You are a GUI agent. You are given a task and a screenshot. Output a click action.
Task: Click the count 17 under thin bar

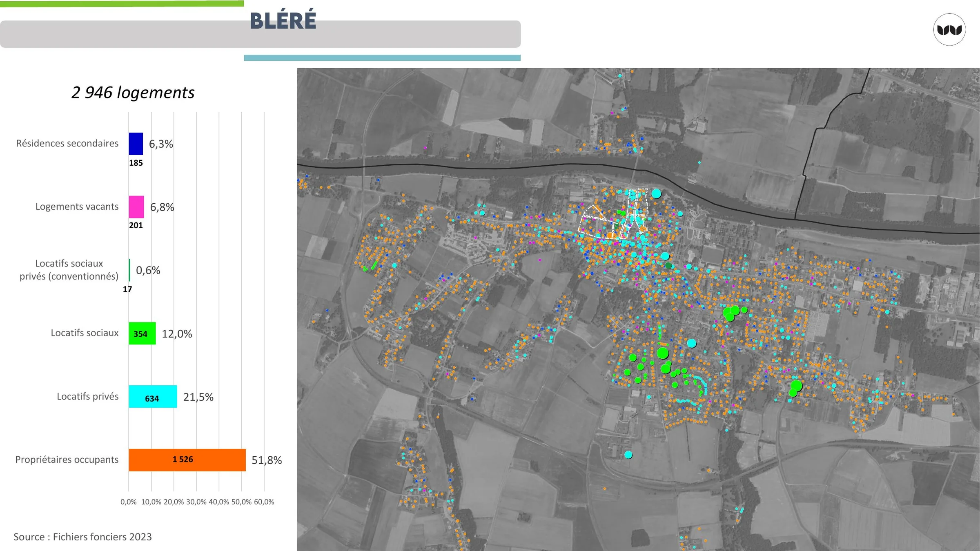127,289
